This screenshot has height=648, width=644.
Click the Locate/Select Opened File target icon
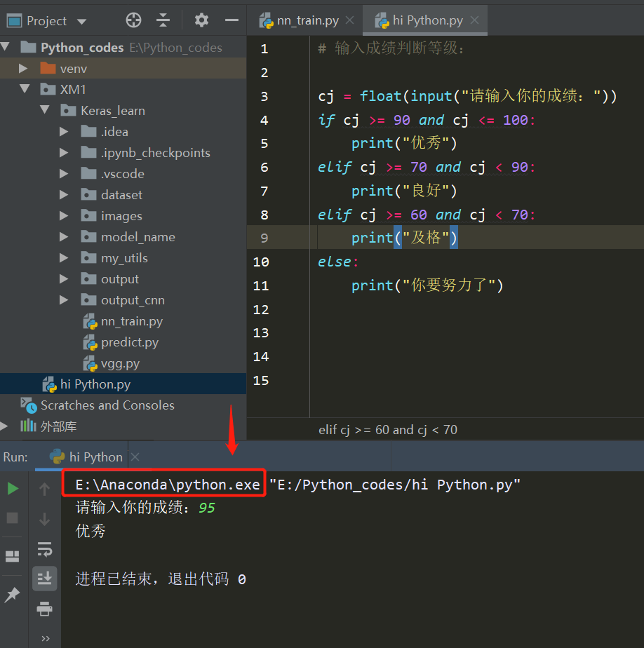pos(133,20)
